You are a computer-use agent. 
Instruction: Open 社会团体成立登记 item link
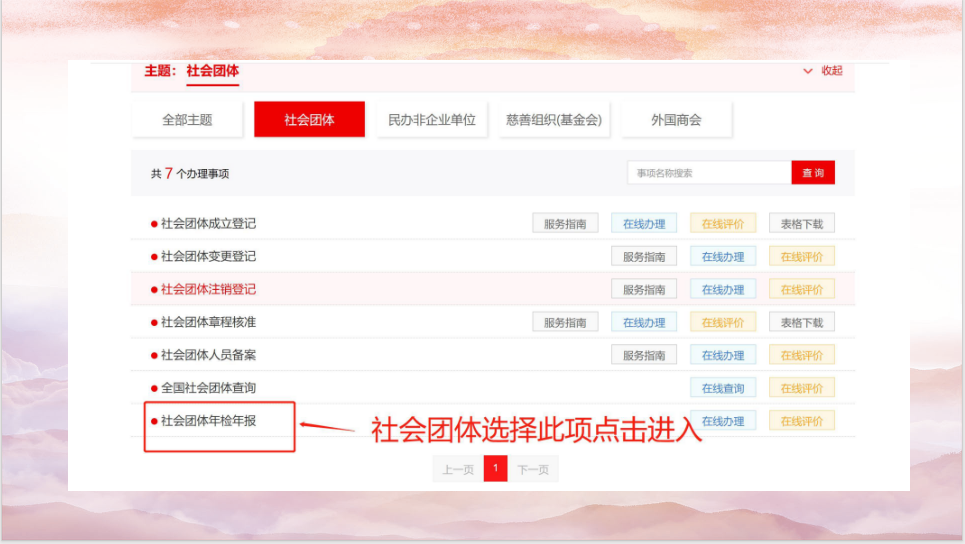coord(208,224)
